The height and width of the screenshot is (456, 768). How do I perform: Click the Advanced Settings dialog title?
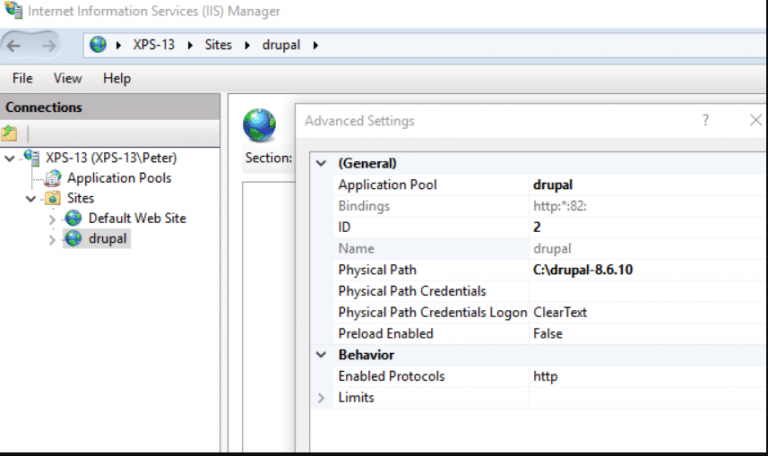click(x=360, y=121)
